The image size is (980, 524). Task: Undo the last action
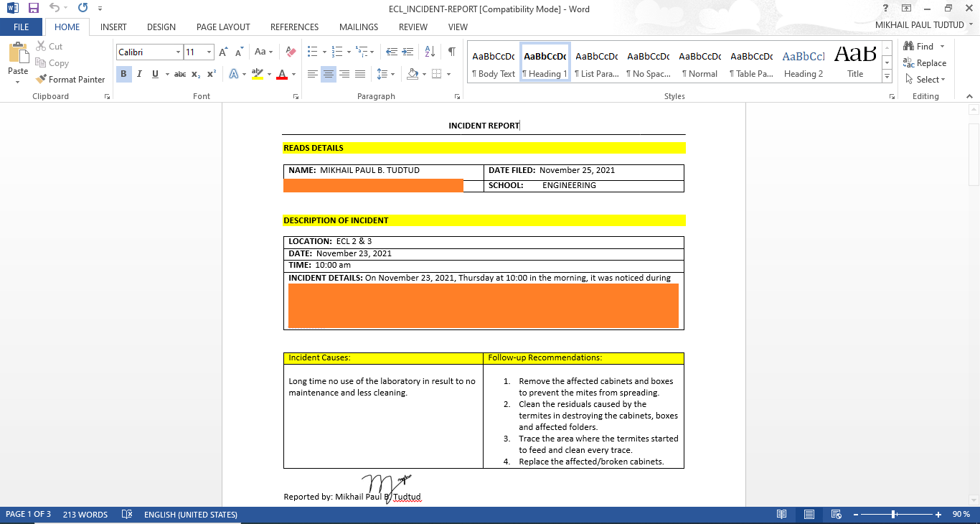tap(55, 9)
